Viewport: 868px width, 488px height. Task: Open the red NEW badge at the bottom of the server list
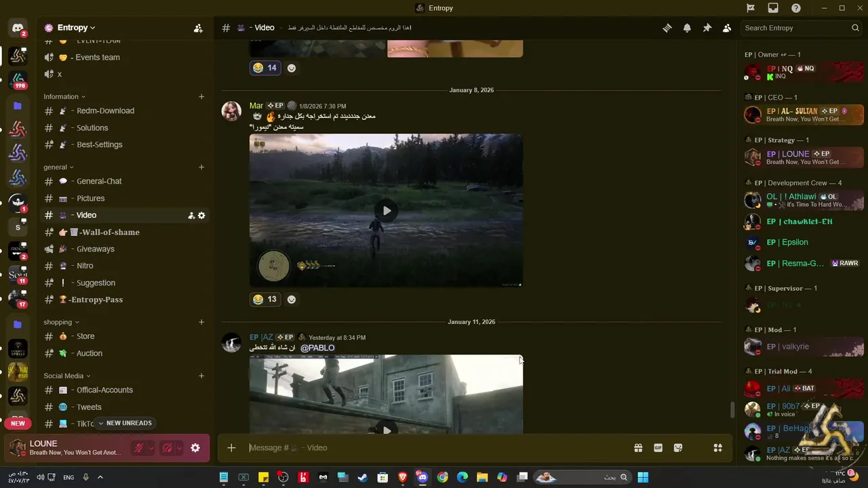tap(18, 424)
